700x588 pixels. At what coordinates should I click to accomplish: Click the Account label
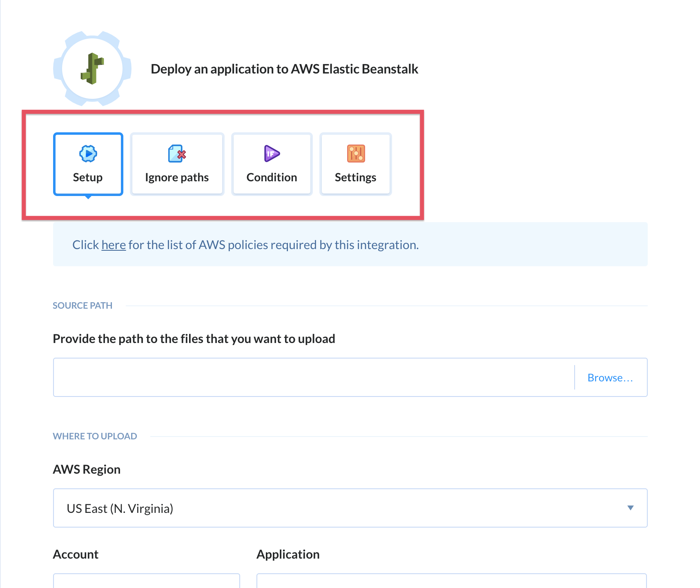76,554
